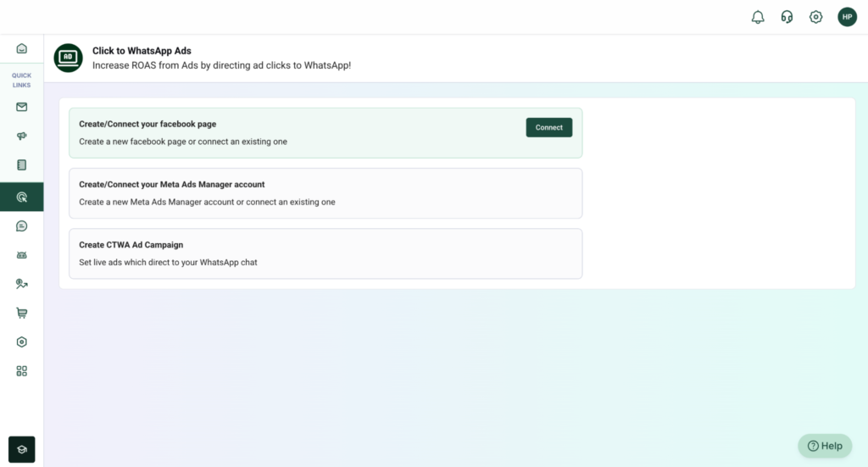Select the Meta Ads Manager account card
868x467 pixels.
[325, 193]
